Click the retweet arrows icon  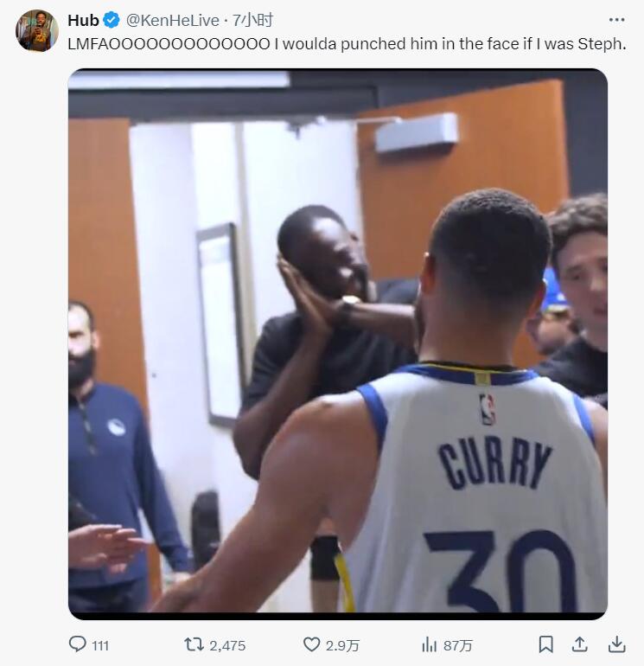click(x=194, y=644)
